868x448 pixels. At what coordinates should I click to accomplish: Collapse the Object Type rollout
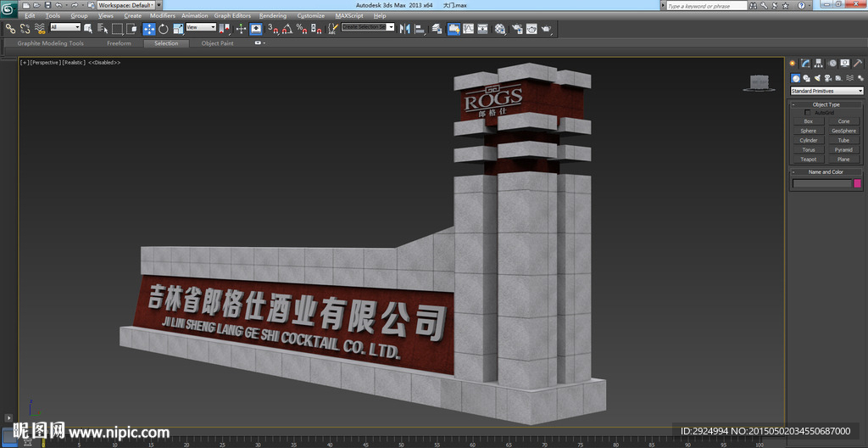pos(826,104)
